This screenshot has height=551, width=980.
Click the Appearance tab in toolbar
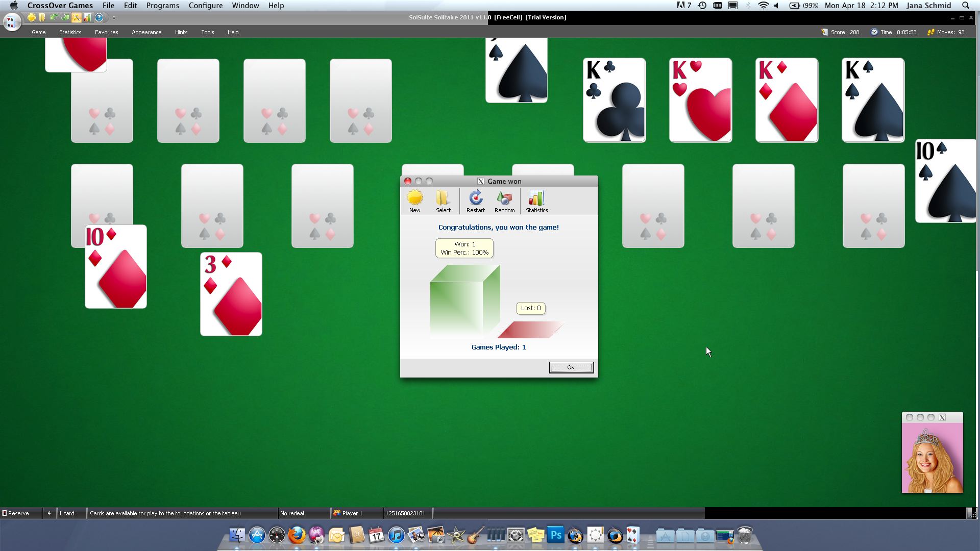tap(145, 32)
